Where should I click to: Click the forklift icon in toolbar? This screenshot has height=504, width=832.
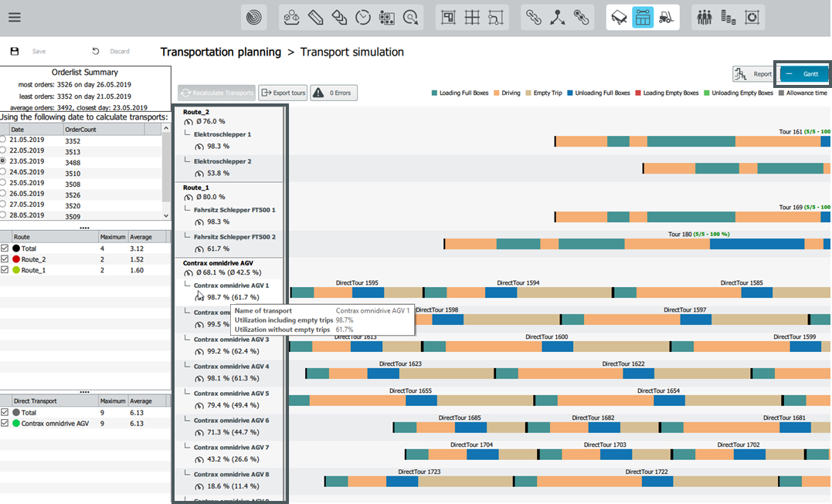point(667,18)
